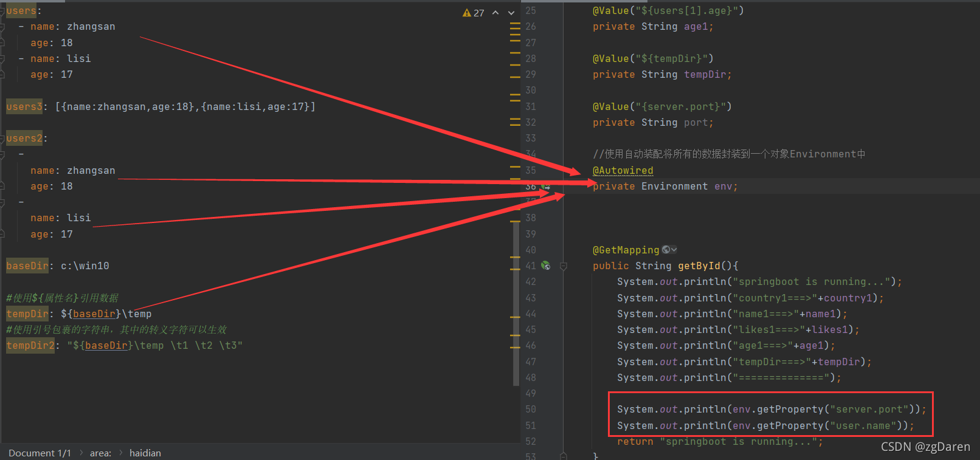Click the baseDir key in YAML
Image resolution: width=980 pixels, height=460 pixels.
[x=27, y=266]
